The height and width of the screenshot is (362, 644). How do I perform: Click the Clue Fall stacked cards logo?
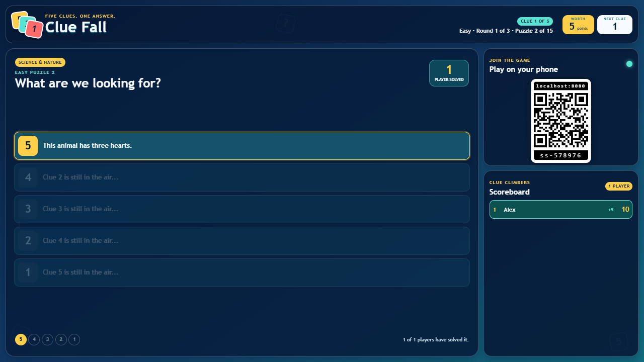[x=27, y=25]
